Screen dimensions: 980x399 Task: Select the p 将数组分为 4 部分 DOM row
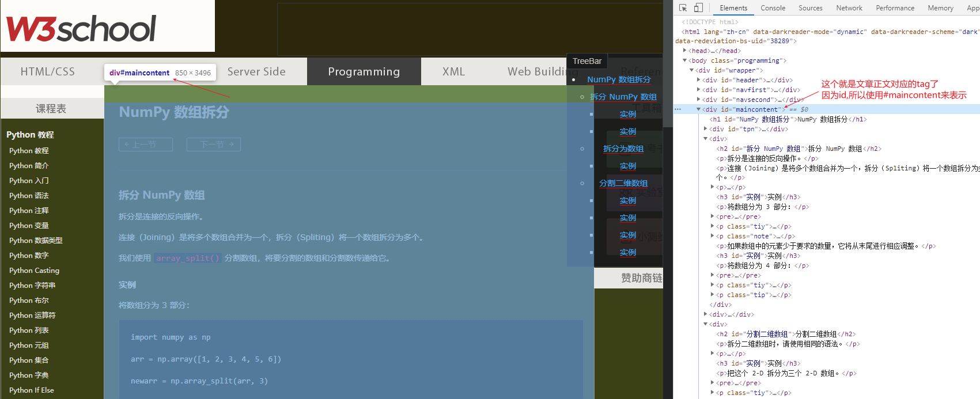826,265
